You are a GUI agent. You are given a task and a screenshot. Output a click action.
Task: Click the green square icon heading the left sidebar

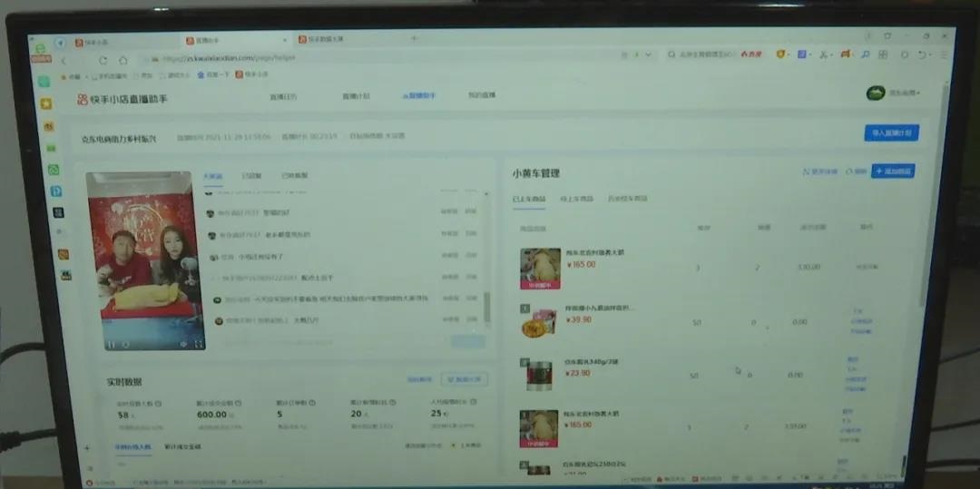pos(44,81)
